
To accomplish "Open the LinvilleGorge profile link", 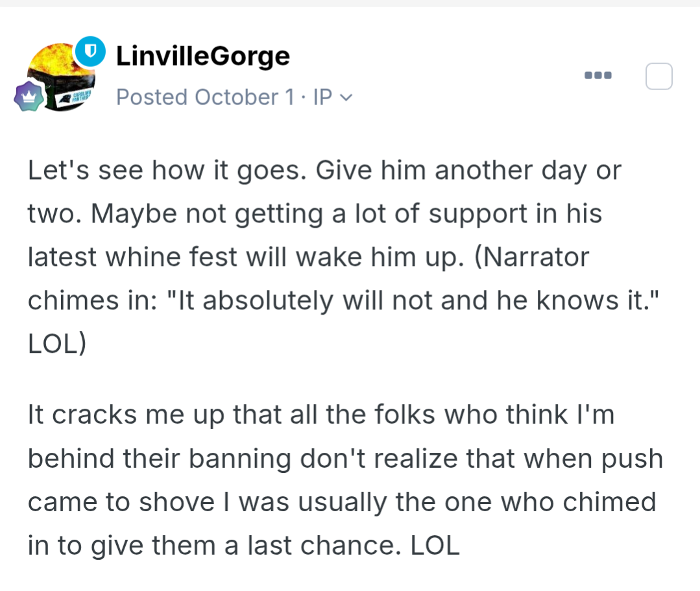I will [x=202, y=56].
